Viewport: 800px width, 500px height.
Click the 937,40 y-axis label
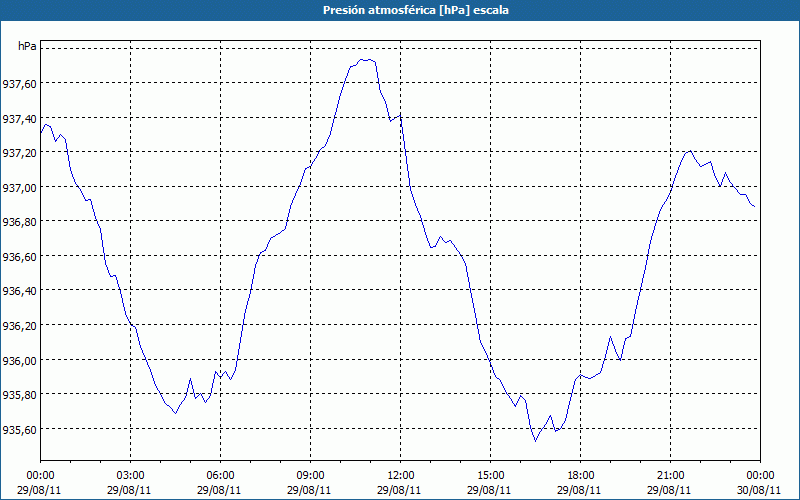(x=19, y=119)
